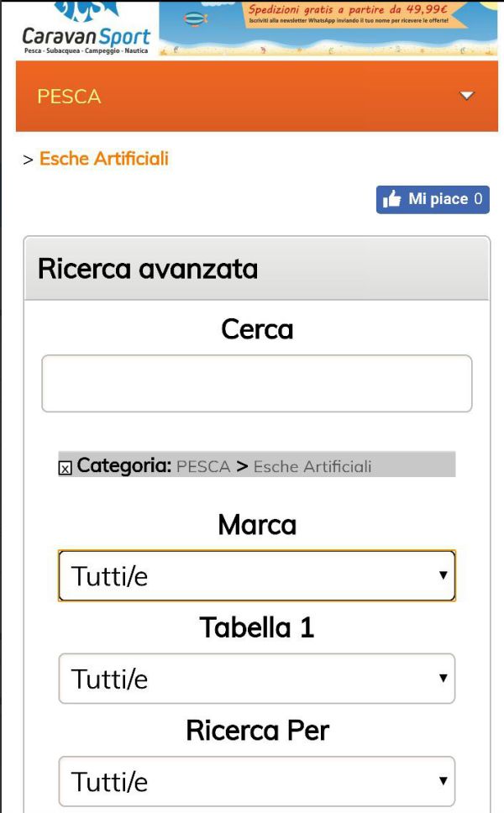
Task: Click Esche Artificiali in the Categoria filter
Action: point(312,466)
